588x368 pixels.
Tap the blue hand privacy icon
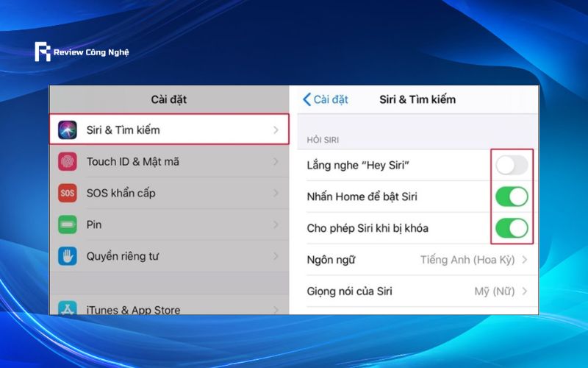(x=68, y=256)
